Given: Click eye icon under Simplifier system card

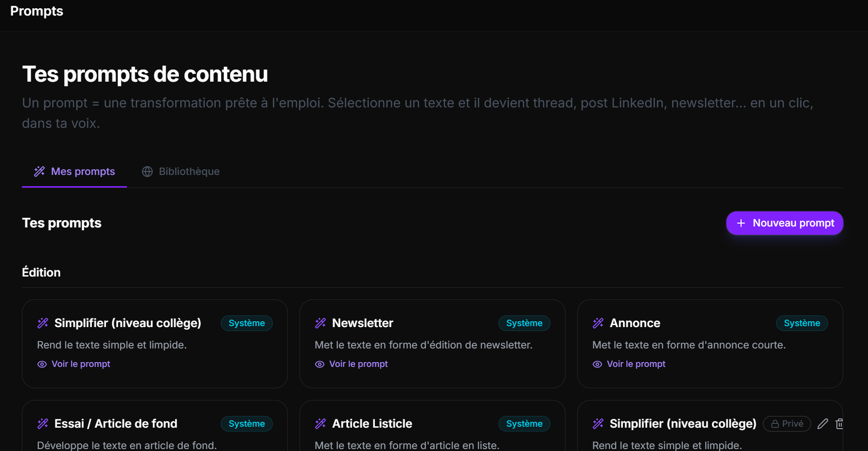Looking at the screenshot, I should click(x=42, y=364).
